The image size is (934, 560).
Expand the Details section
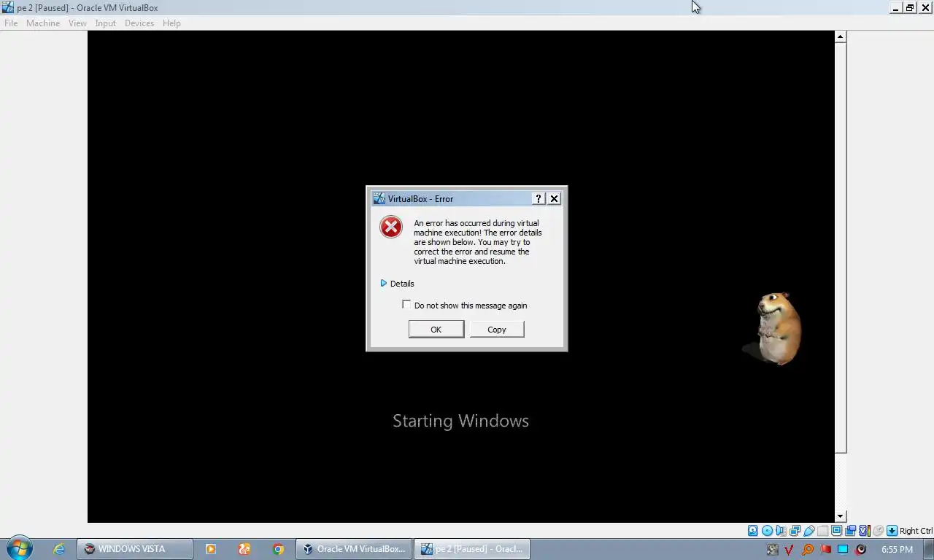pyautogui.click(x=397, y=284)
